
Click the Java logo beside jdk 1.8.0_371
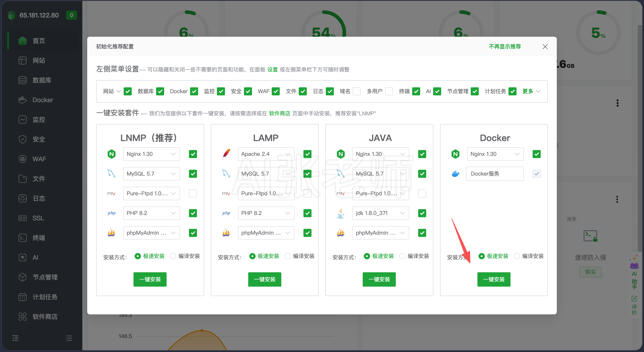coord(341,213)
